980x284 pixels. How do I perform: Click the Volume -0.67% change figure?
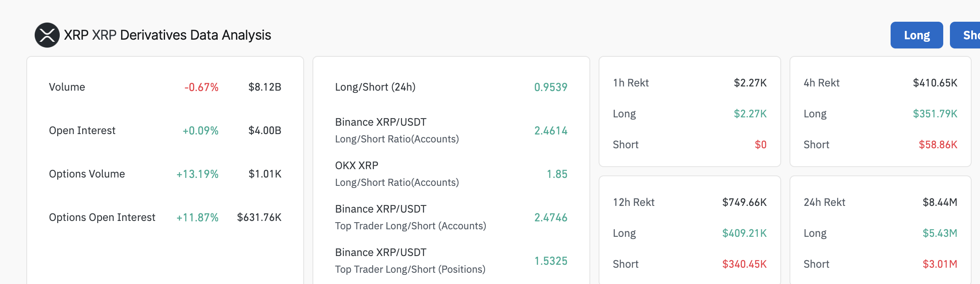coord(201,87)
